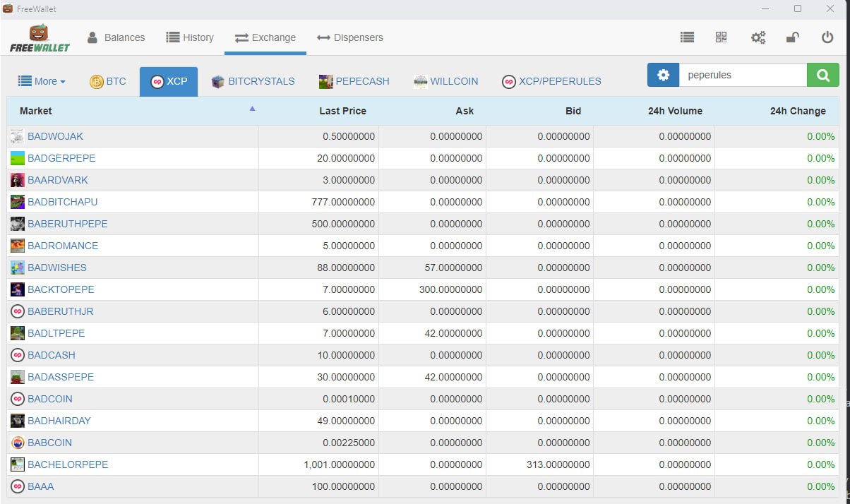This screenshot has height=504, width=850.
Task: Click the BADASSPEPE asset icon
Action: 18,377
